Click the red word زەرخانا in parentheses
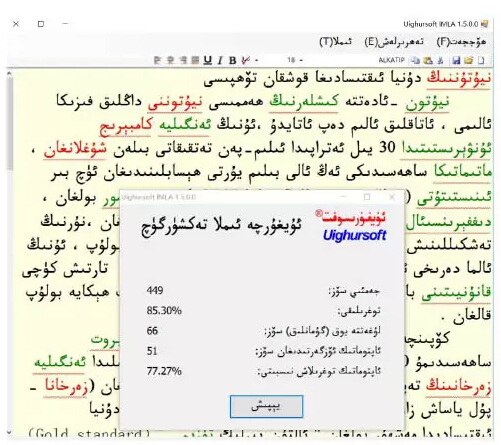Image resolution: width=501 pixels, height=445 pixels. [66, 387]
